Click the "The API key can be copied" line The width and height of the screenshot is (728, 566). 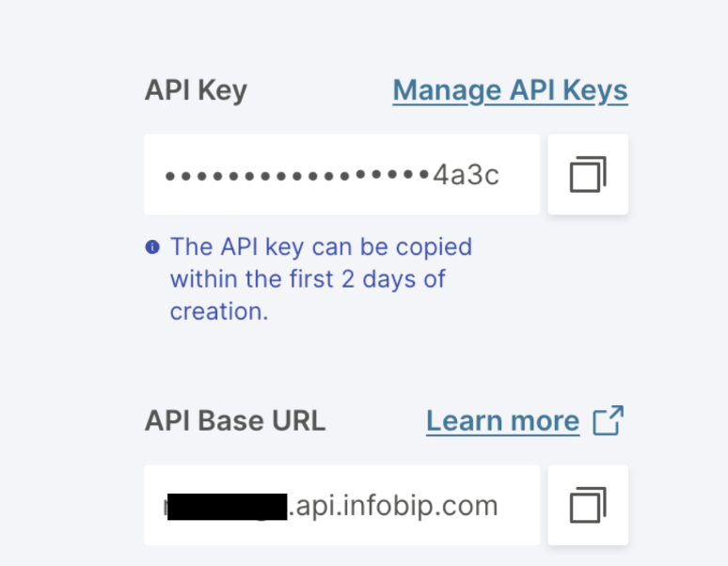coord(321,247)
